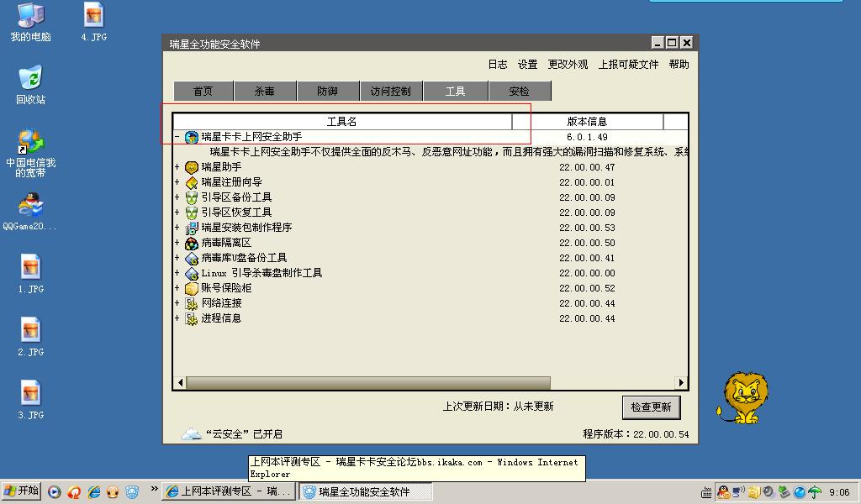Click the 瑞星安装包制作程序 icon
Viewport: 861px width, 504px height.
191,228
